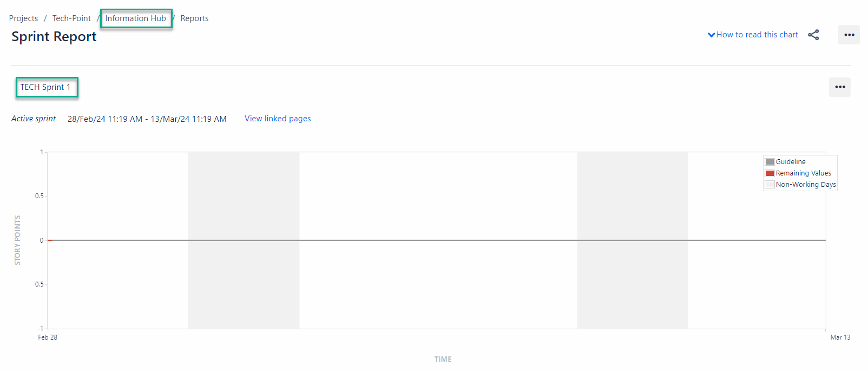Open View linked pages
868x371 pixels.
[278, 118]
